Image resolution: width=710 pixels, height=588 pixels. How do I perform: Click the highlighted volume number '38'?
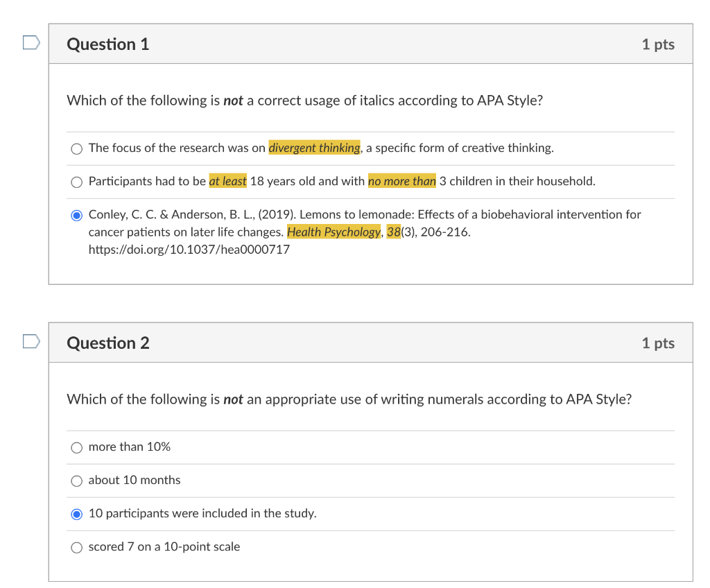pyautogui.click(x=393, y=232)
